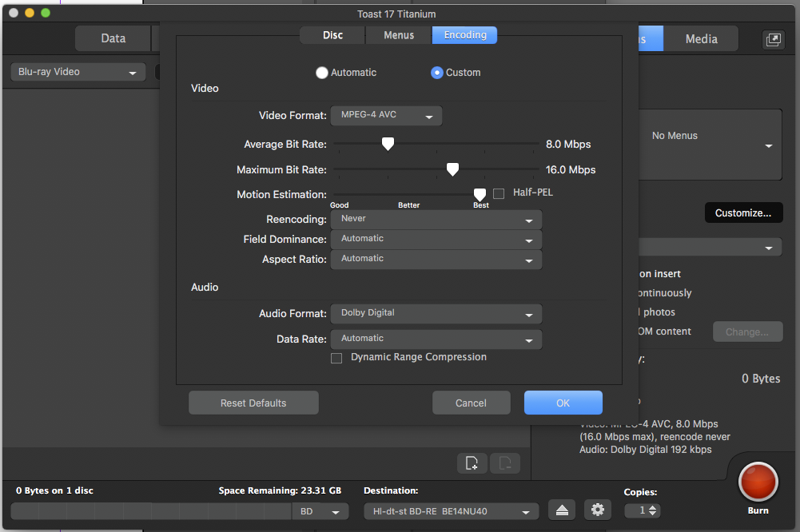Click the eject disc icon
This screenshot has width=800, height=532.
pos(562,510)
